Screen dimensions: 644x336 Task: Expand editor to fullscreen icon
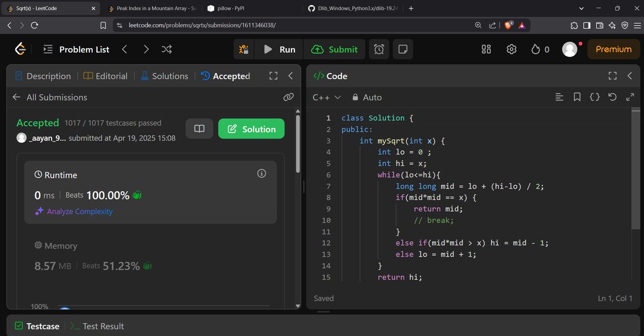[x=630, y=97]
